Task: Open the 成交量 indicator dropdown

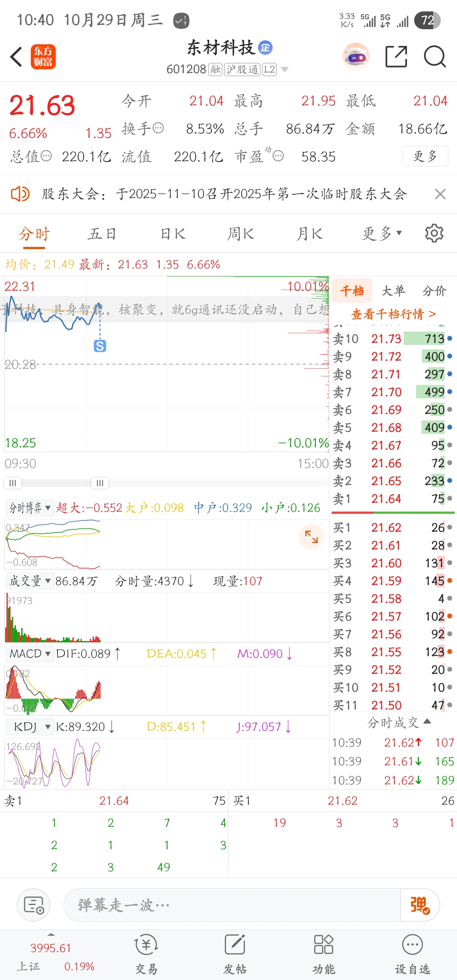Action: coord(30,581)
